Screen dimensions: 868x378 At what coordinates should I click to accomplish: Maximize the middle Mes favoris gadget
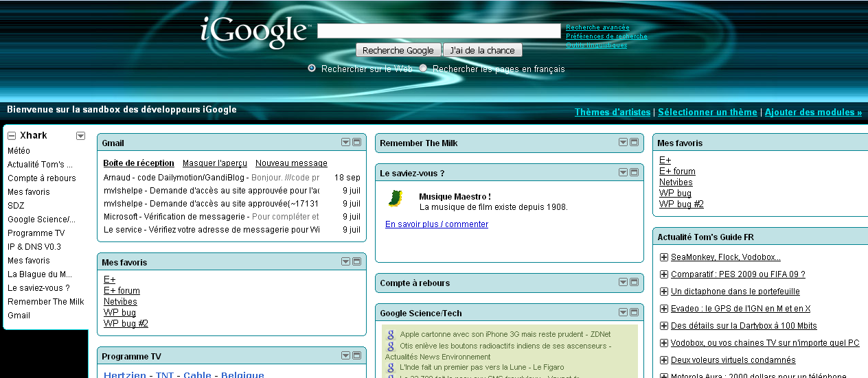click(356, 261)
